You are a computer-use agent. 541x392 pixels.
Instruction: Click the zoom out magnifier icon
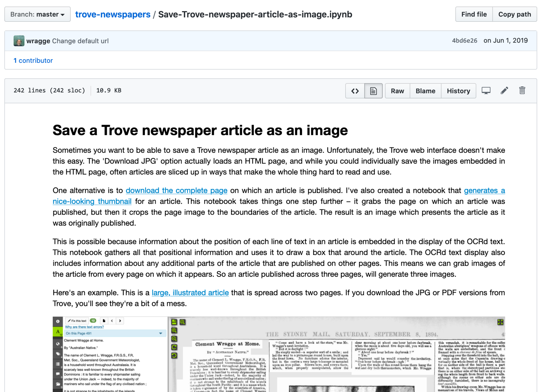coord(174,339)
